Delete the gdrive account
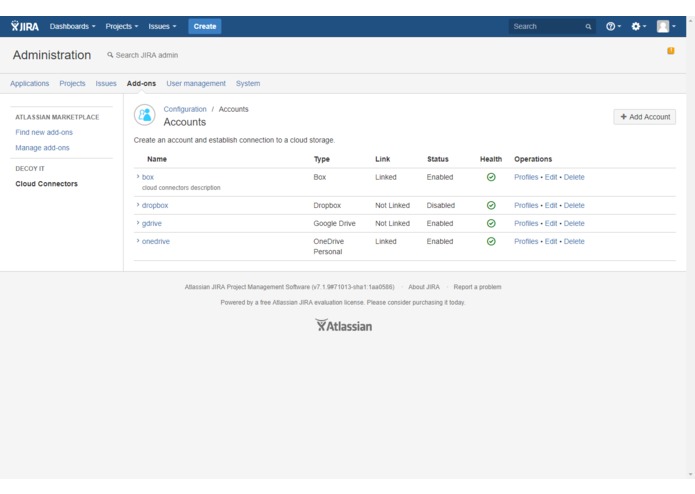Viewport: 695px width, 494px height. coord(574,223)
